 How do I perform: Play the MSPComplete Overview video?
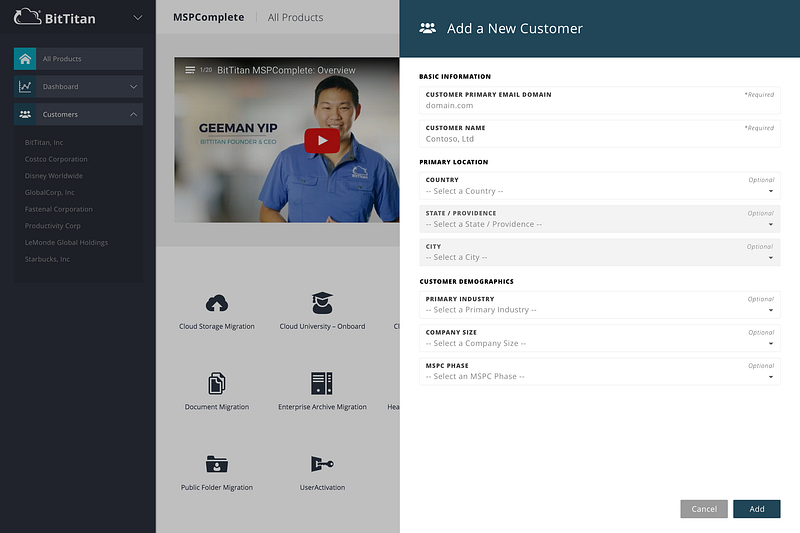322,140
